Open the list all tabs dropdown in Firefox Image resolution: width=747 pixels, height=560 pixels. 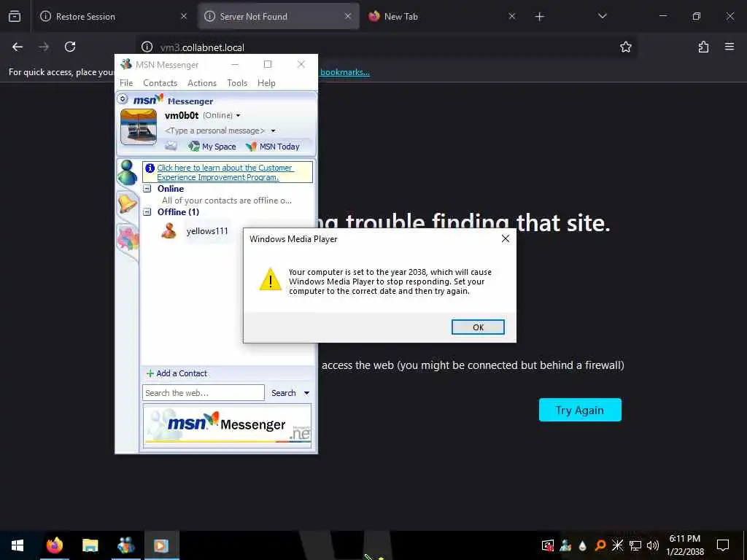tap(602, 16)
